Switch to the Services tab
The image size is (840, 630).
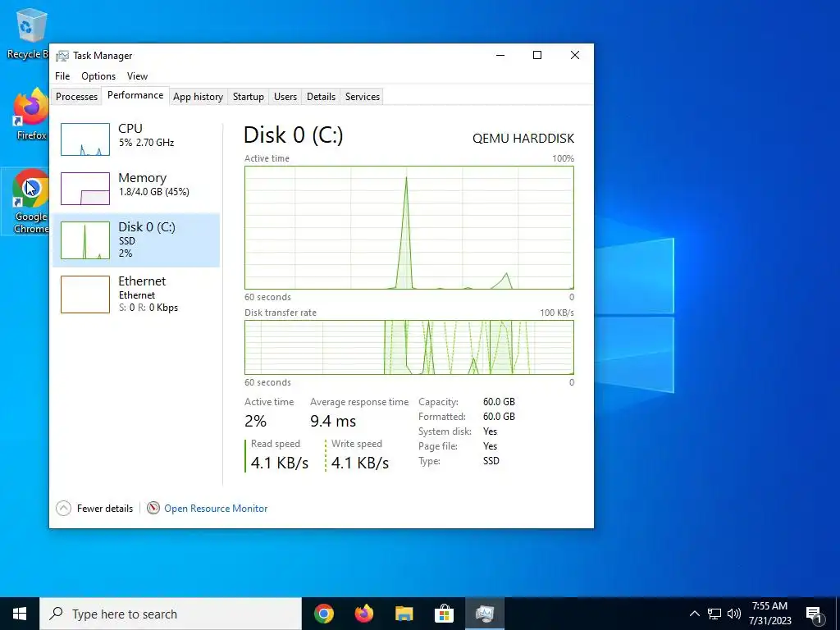362,97
